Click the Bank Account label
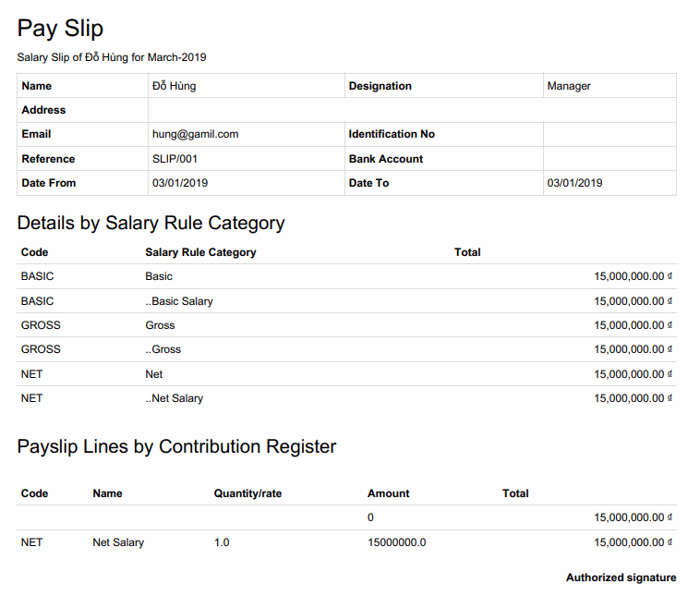The image size is (700, 596). point(386,159)
